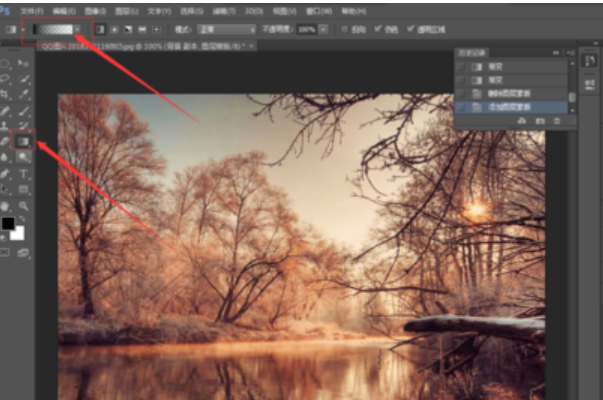Click the History panel tab
The height and width of the screenshot is (400, 603).
point(472,53)
